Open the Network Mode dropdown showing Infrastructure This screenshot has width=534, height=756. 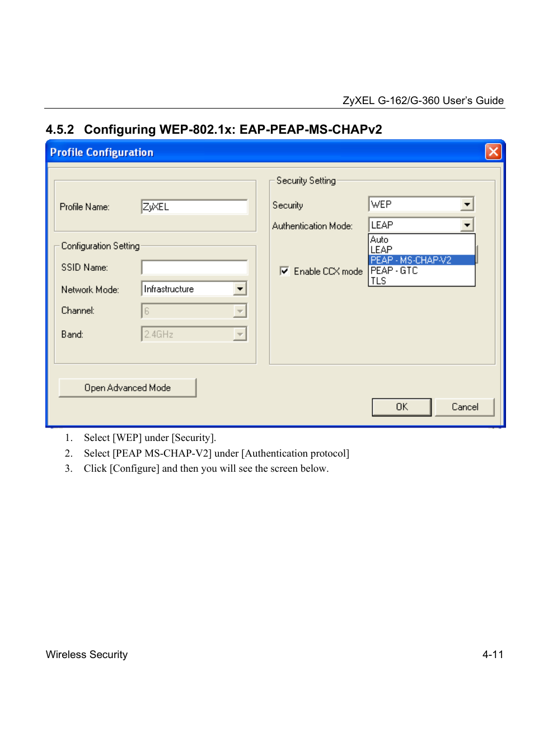(x=194, y=289)
